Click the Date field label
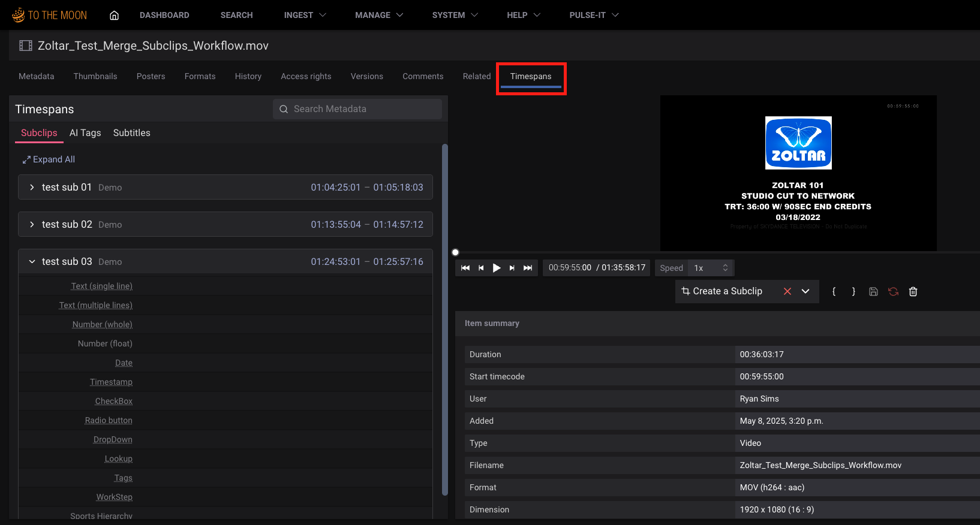Viewport: 980px width, 525px height. (x=124, y=363)
